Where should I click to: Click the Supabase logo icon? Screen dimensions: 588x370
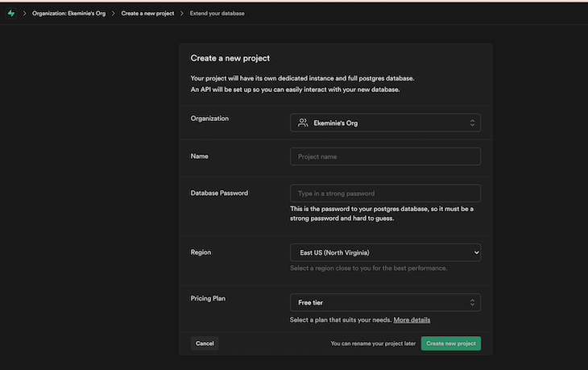pyautogui.click(x=10, y=14)
